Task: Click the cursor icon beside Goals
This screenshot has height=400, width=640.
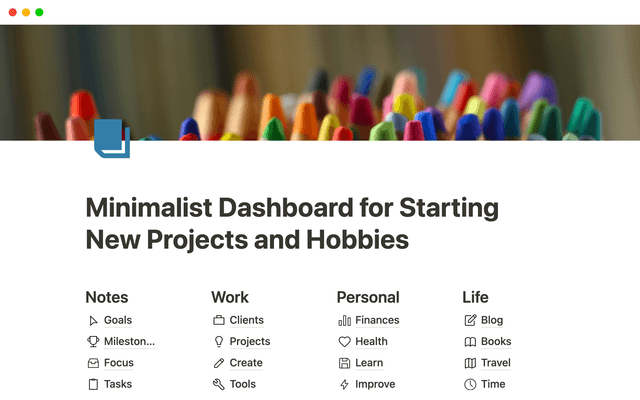Action: [x=93, y=321]
